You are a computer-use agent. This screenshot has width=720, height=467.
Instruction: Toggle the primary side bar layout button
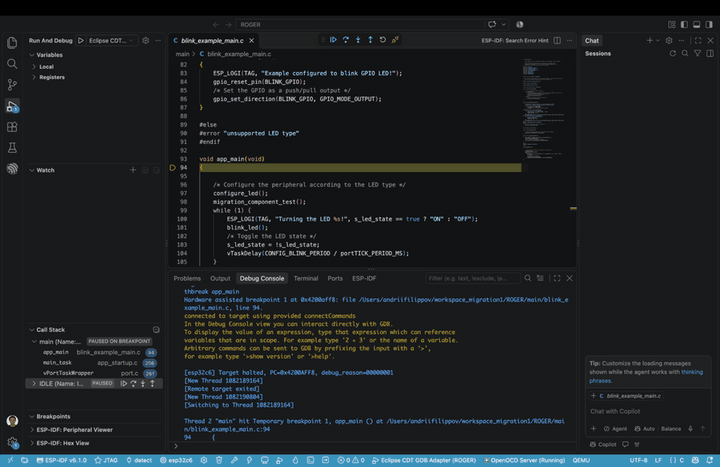[684, 24]
